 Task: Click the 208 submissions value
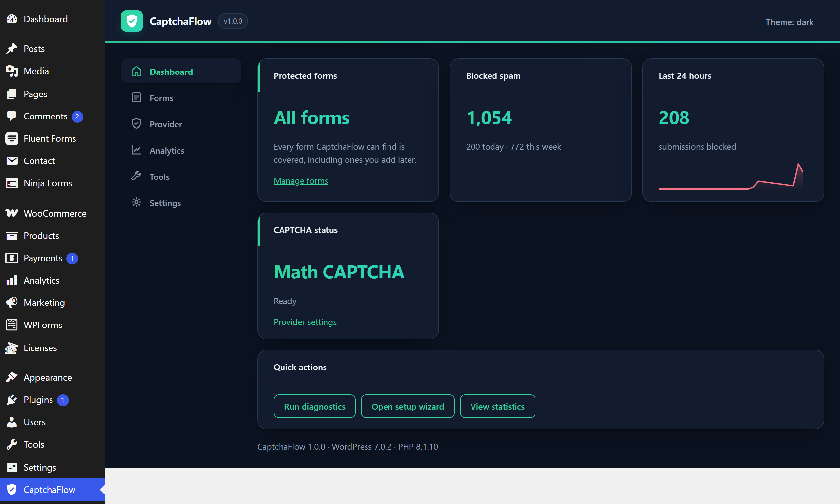(674, 118)
